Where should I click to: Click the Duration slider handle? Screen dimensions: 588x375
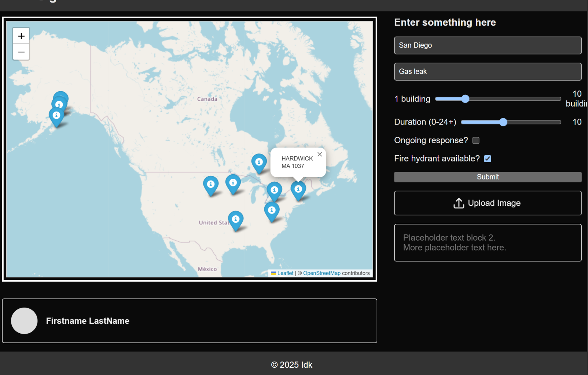(x=503, y=122)
